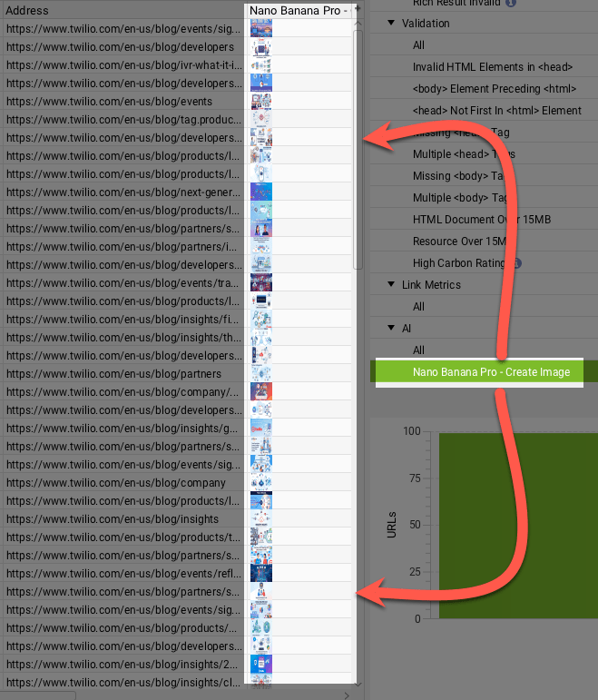
Task: Select <head> Not First In <html> Element filter
Action: pyautogui.click(x=497, y=111)
